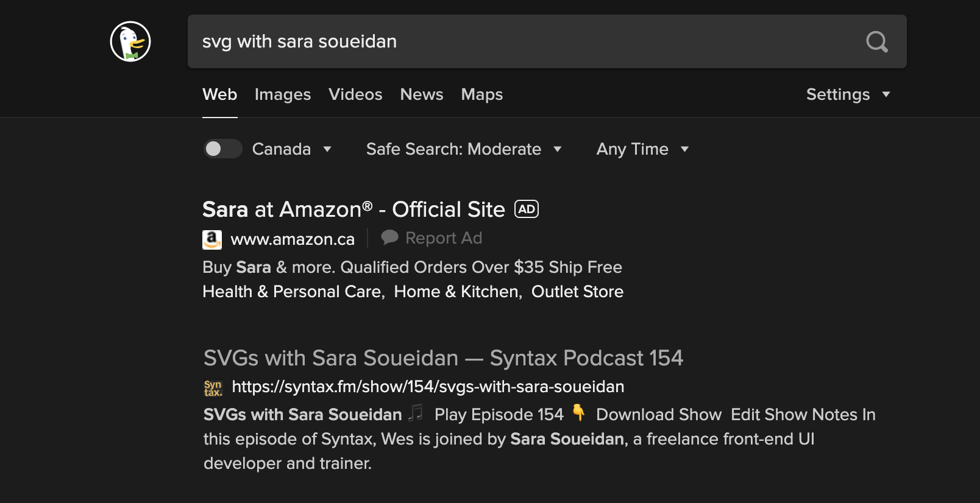Click the speech bubble icon beside Report Ad
The height and width of the screenshot is (503, 980).
point(389,237)
